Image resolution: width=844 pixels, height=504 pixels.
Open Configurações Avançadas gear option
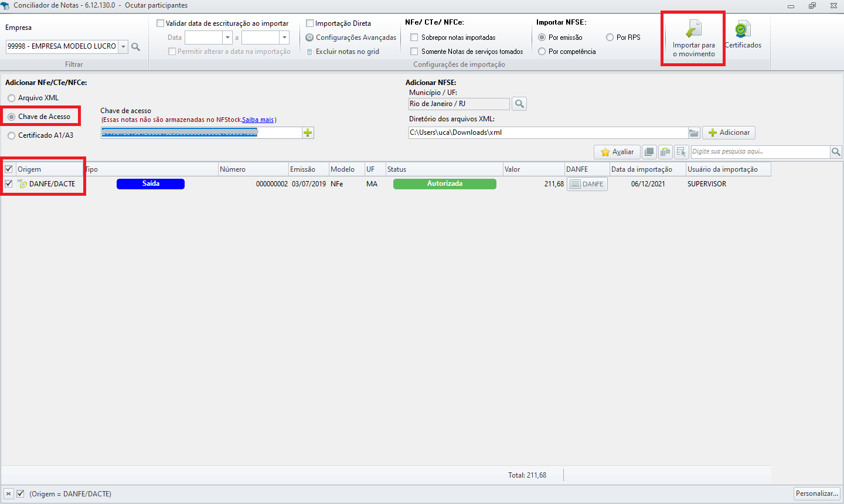pyautogui.click(x=350, y=38)
